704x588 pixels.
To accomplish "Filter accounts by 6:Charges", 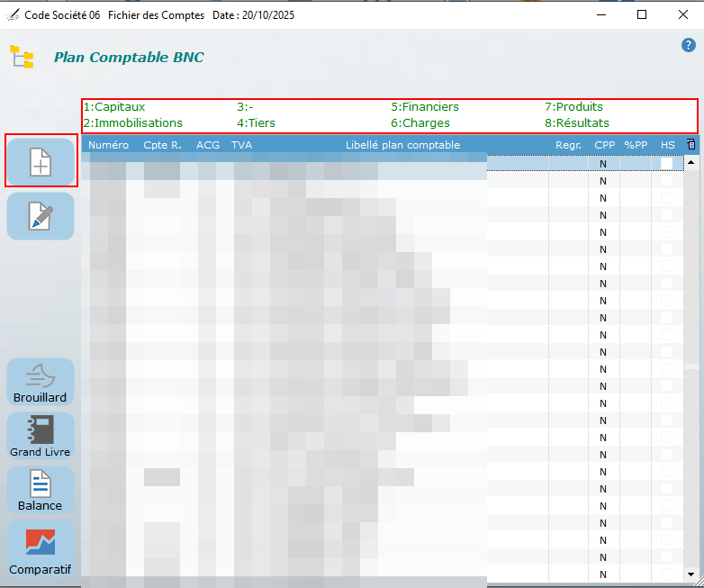I will 420,123.
